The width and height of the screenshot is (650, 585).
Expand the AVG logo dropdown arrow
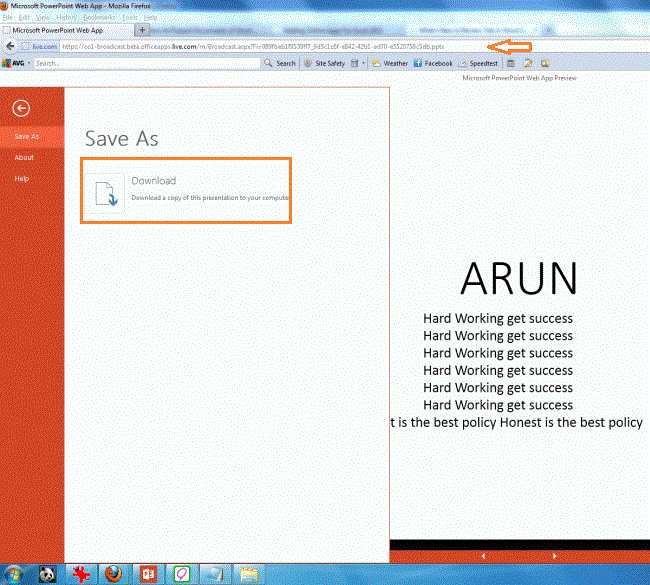tap(29, 63)
